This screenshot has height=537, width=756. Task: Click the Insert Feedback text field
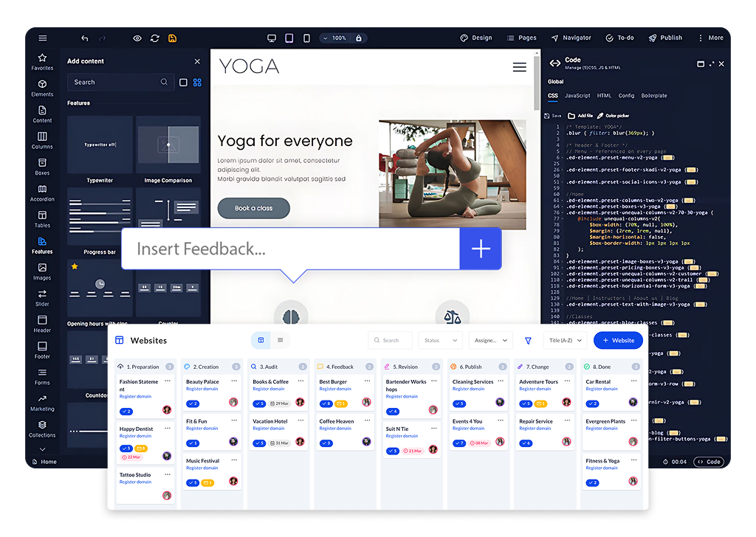[291, 249]
